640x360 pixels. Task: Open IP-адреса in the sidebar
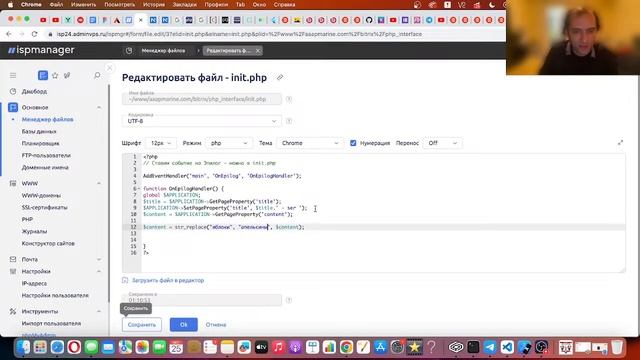[x=34, y=283]
